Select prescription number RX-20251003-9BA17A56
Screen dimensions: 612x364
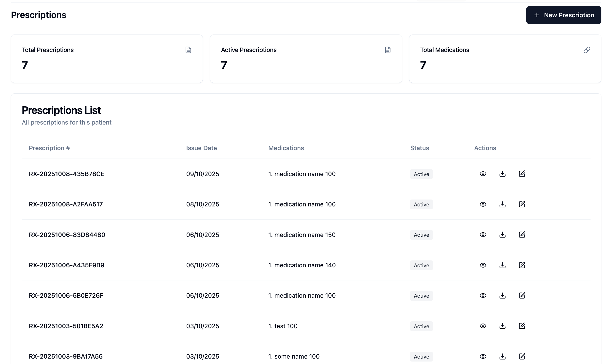pyautogui.click(x=66, y=356)
